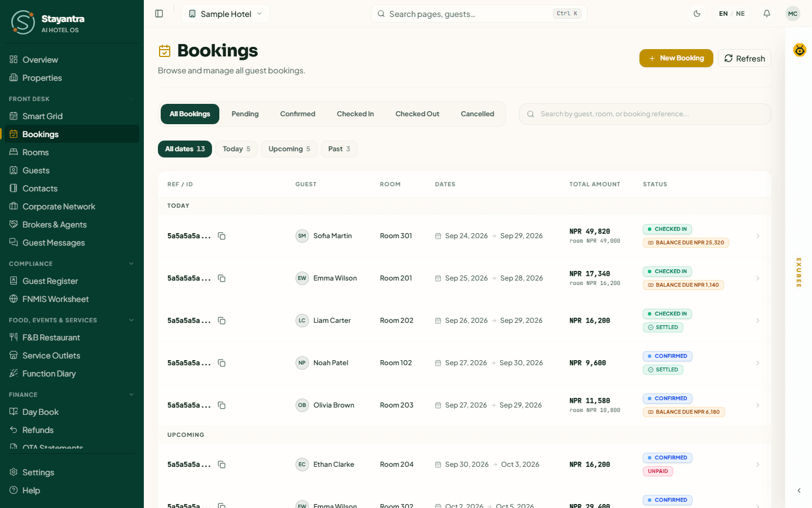Filter by Today date chip

tap(236, 149)
